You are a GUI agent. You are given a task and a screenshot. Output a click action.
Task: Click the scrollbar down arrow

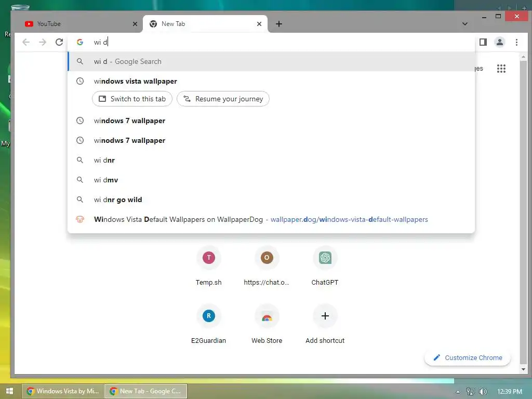point(523,369)
